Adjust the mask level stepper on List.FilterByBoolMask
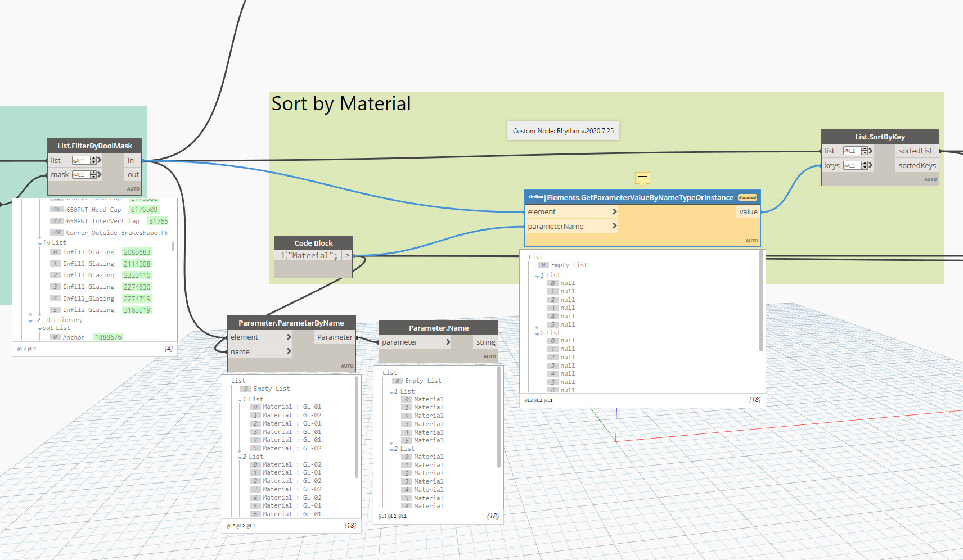Viewport: 963px width, 560px height. coord(93,175)
